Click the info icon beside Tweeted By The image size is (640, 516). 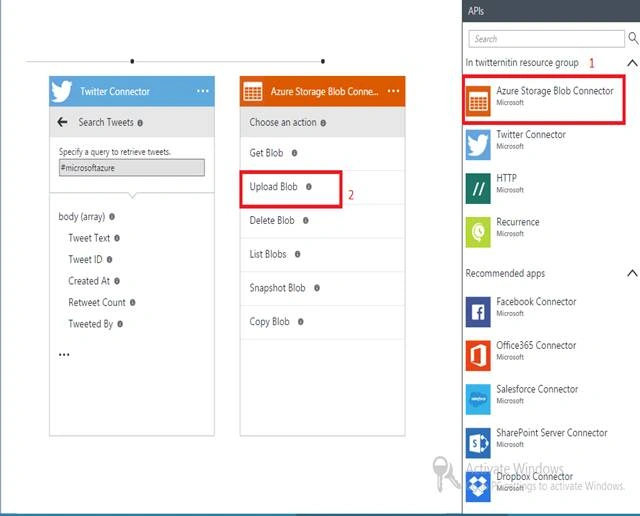(x=120, y=324)
